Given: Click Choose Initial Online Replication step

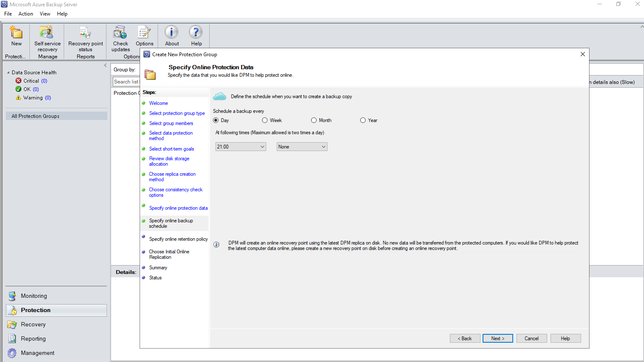Looking at the screenshot, I should 169,254.
